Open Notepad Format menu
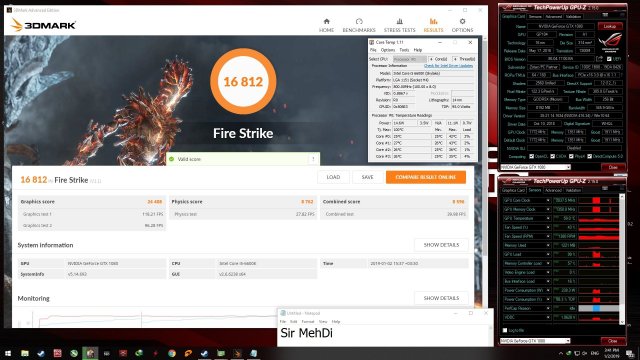This screenshot has width=640, height=360. coord(308,322)
